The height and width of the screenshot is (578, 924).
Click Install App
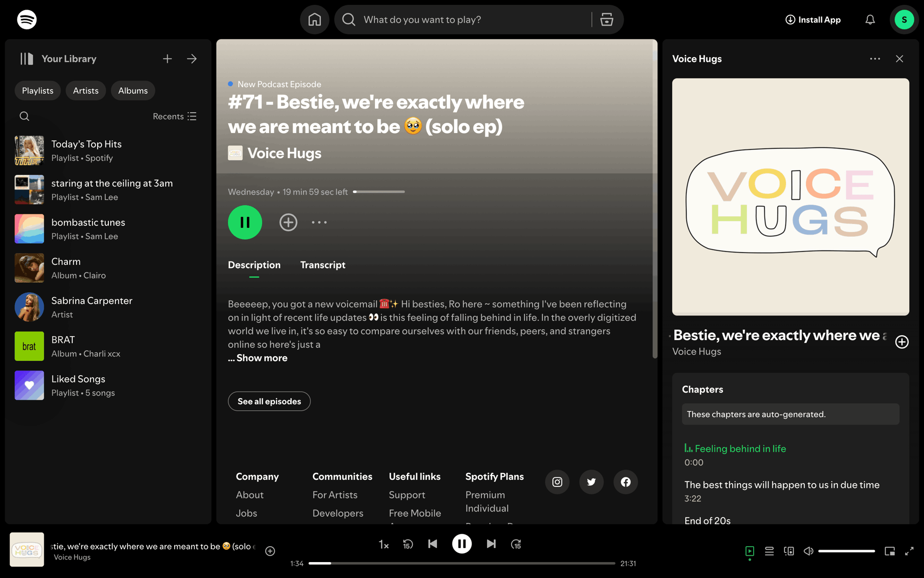point(813,20)
